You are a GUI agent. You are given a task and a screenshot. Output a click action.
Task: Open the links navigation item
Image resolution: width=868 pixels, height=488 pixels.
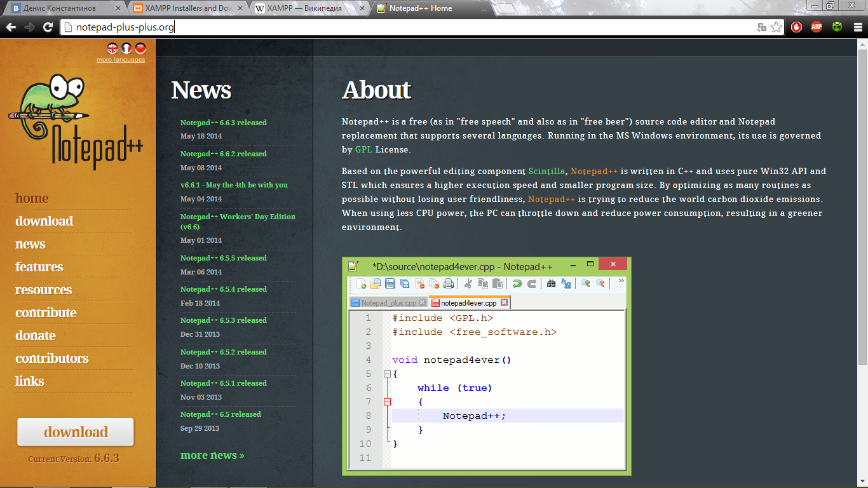[x=30, y=381]
